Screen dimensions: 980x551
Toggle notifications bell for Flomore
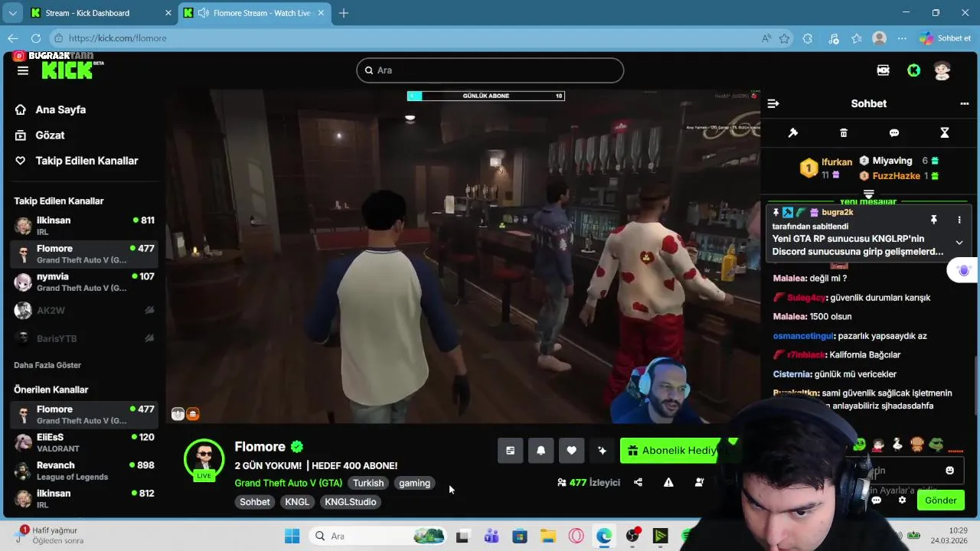coord(541,451)
